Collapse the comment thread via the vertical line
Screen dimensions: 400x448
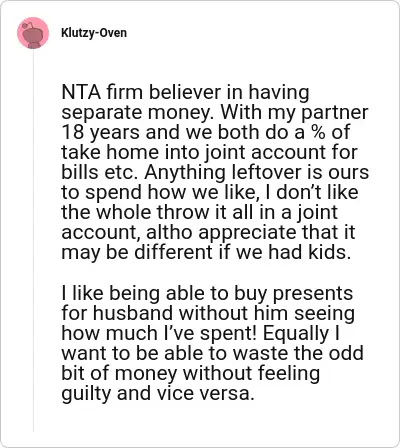click(x=33, y=240)
